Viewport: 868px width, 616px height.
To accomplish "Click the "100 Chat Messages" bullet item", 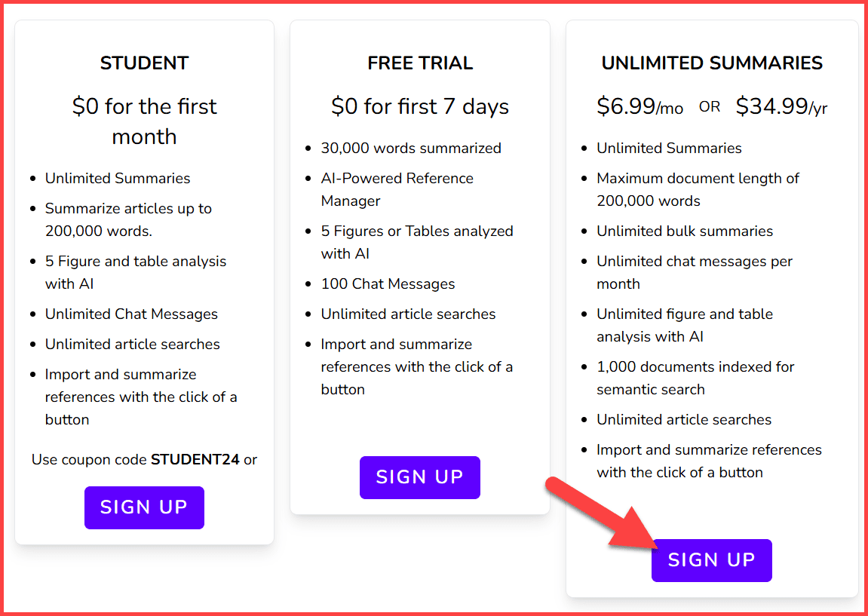I will (x=388, y=284).
